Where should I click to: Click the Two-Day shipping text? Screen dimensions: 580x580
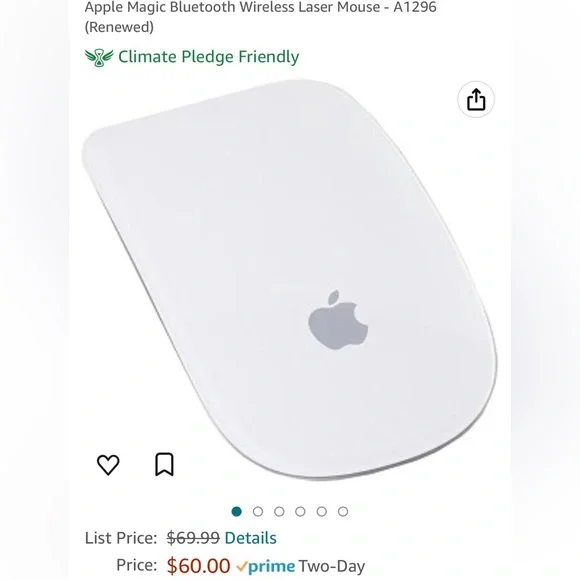pos(332,566)
